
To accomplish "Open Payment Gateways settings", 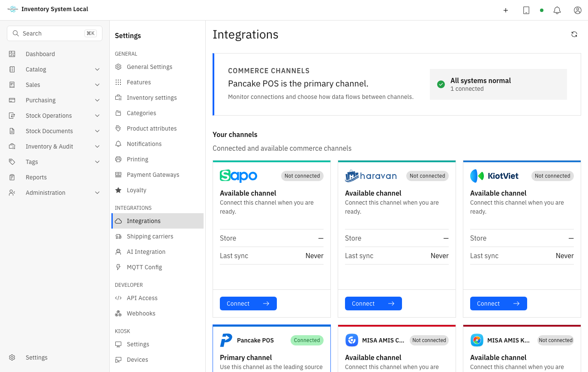I will 157,175.
